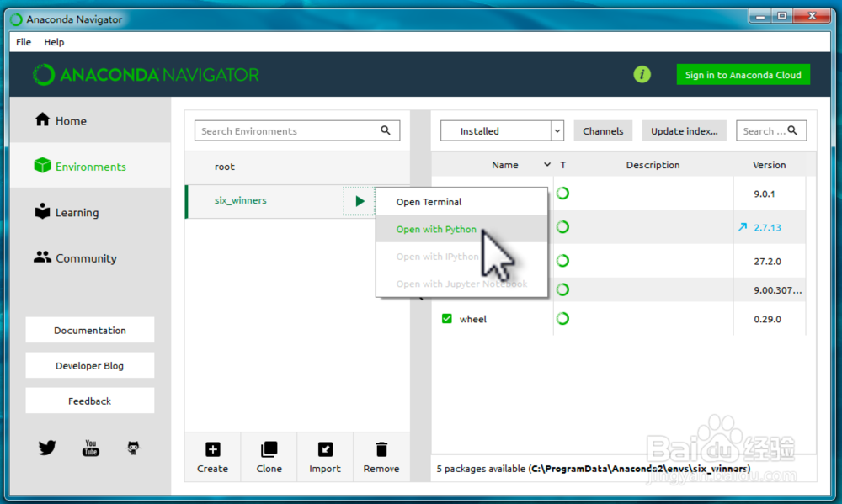This screenshot has height=504, width=842.
Task: Click the Anaconda Navigator logo
Action: (146, 75)
